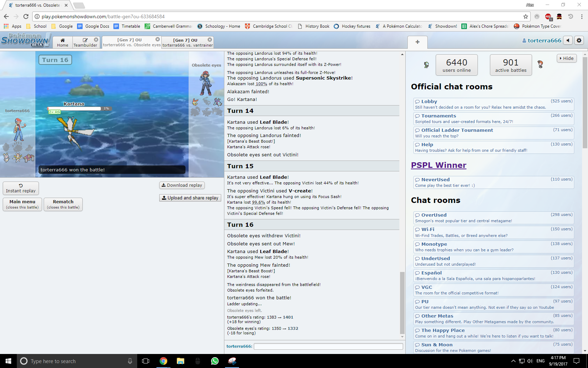
Task: Close the Teambuilder tab
Action: click(x=96, y=40)
